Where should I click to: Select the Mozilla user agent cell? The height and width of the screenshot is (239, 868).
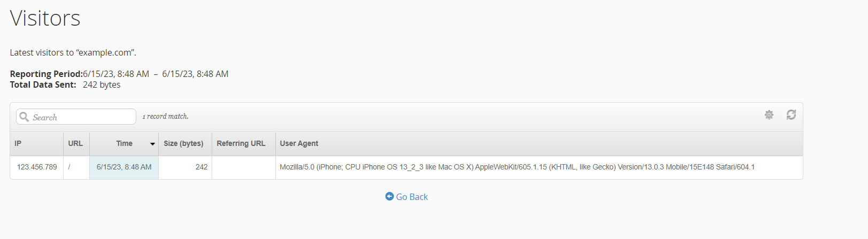click(x=517, y=167)
